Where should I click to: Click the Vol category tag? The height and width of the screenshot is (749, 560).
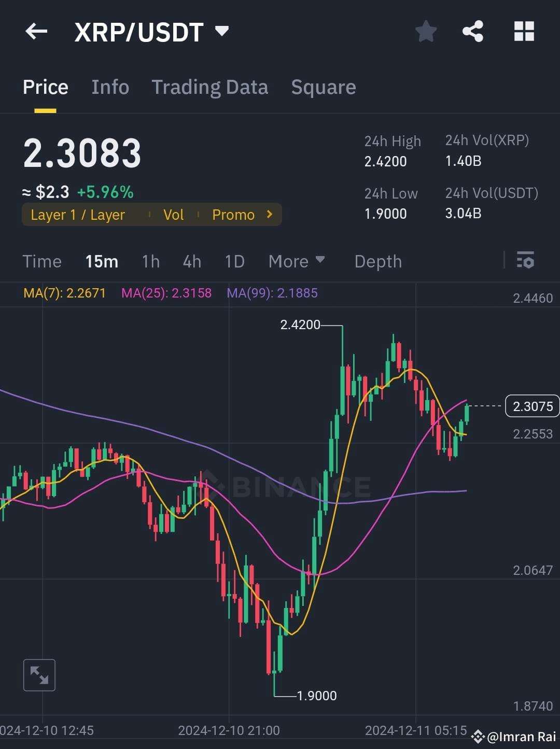174,214
